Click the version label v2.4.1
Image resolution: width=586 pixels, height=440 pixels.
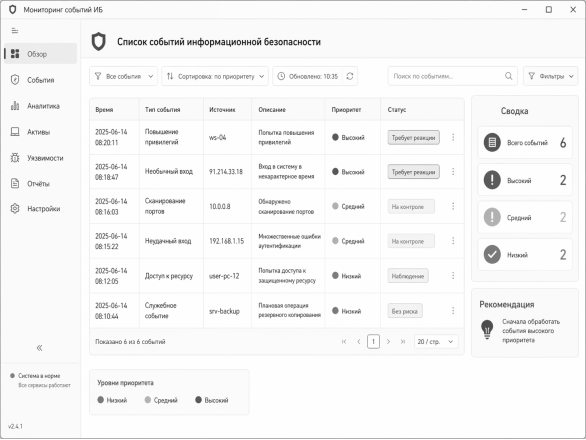point(15,426)
